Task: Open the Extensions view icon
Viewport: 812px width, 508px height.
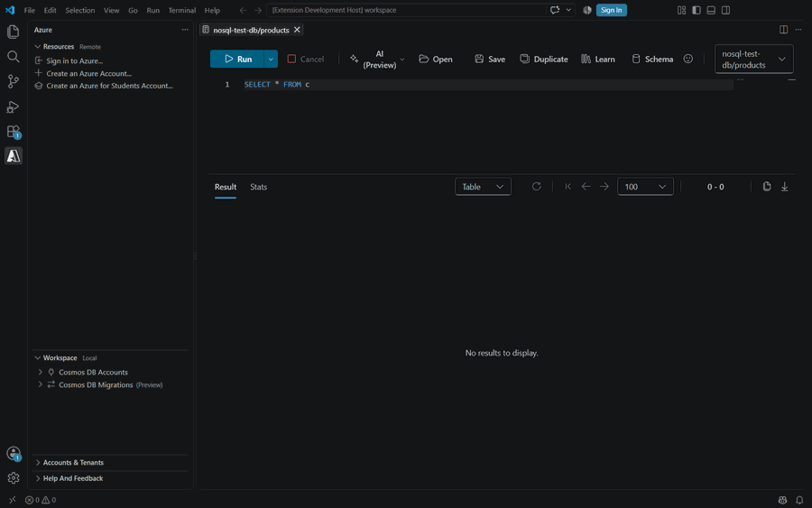Action: point(13,132)
